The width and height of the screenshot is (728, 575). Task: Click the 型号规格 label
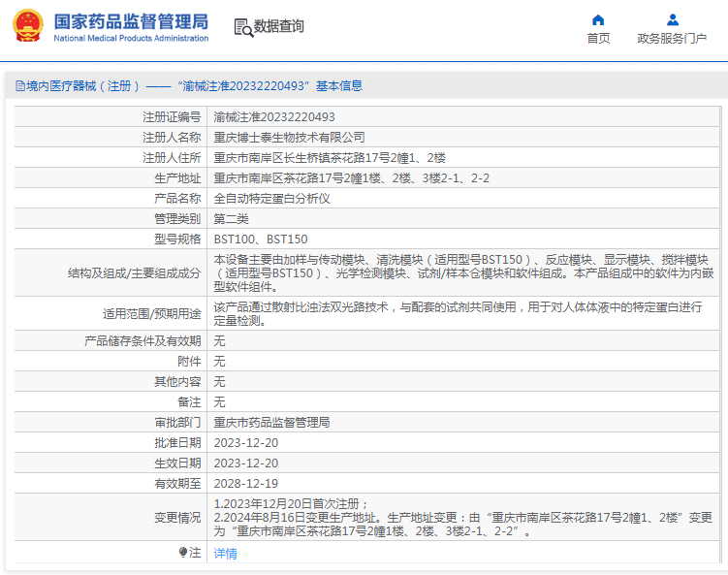click(177, 240)
